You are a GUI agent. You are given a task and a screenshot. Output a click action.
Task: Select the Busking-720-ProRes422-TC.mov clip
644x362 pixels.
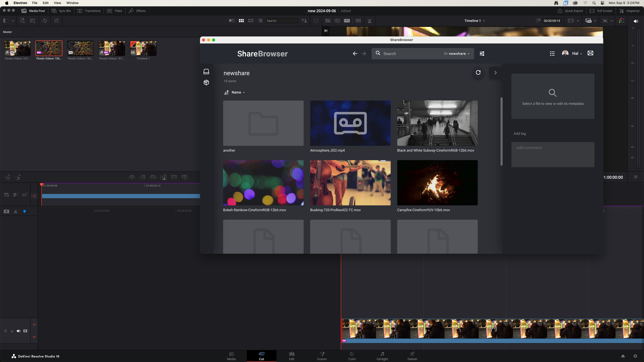pos(350,183)
